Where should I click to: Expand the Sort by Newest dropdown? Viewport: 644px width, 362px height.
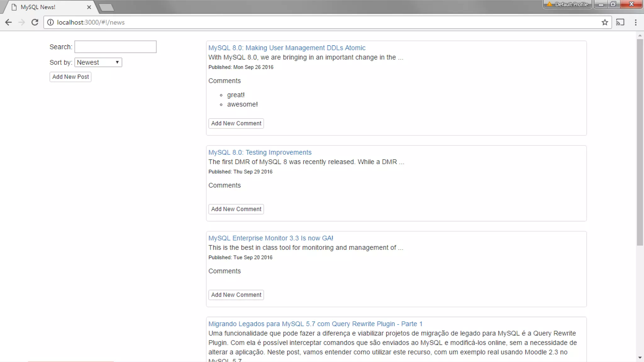tap(98, 62)
